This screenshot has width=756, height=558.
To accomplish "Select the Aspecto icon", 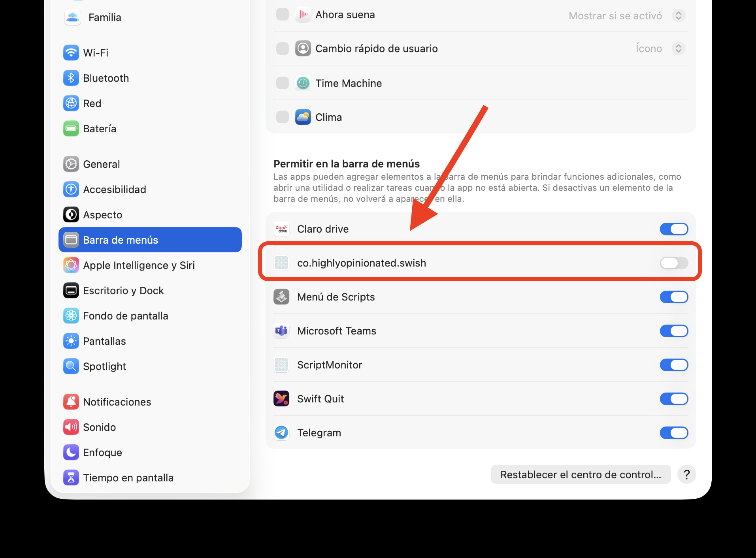I will [71, 215].
